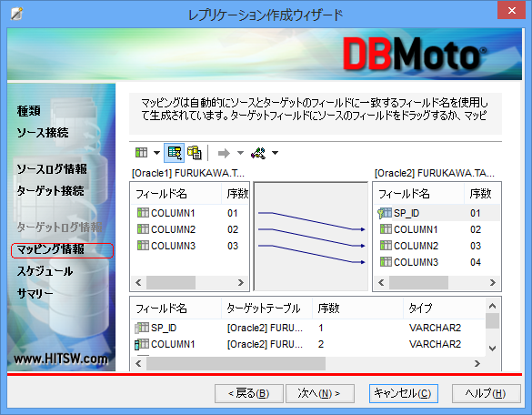Click bottom grid vertical scrollbar up arrow

tap(493, 306)
